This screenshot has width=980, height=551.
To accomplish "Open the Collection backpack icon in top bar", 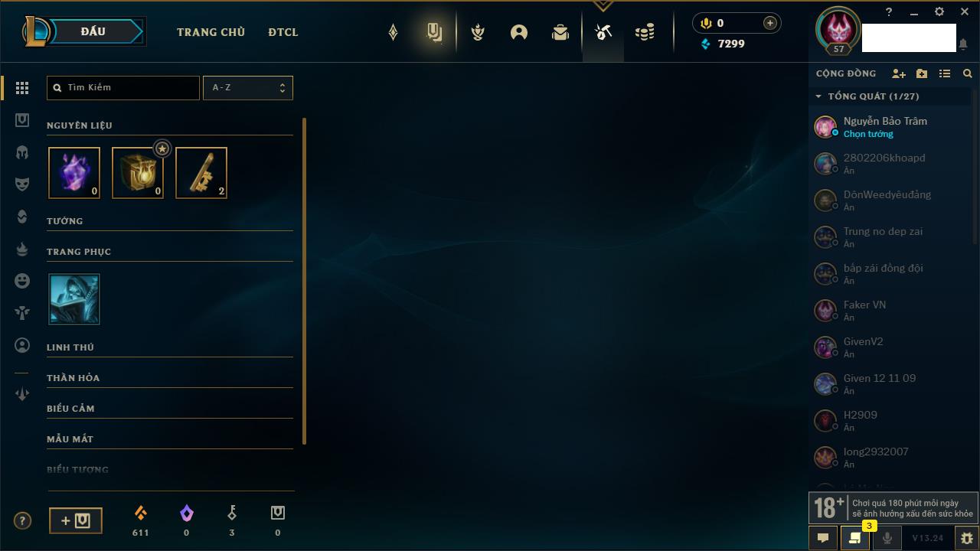I will pos(560,32).
